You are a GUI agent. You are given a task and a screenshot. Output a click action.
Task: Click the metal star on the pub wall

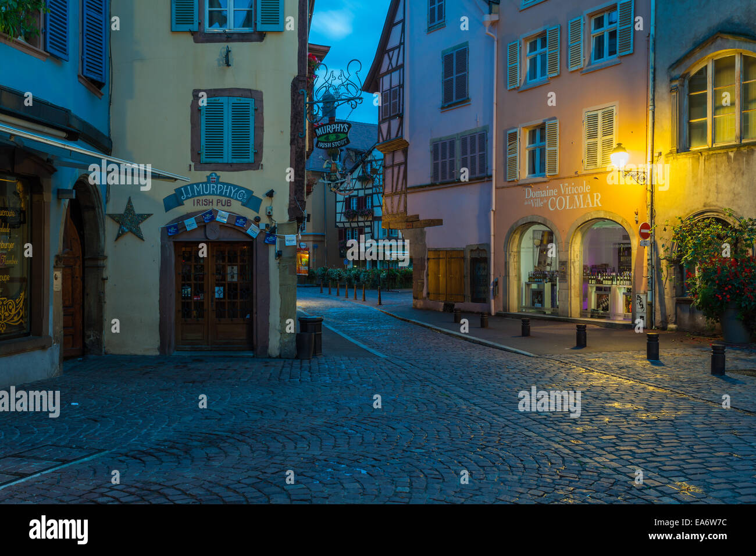click(130, 219)
